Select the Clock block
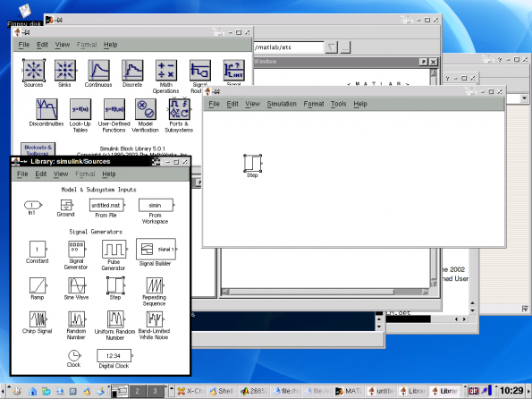This screenshot has height=399, width=532. (x=73, y=355)
